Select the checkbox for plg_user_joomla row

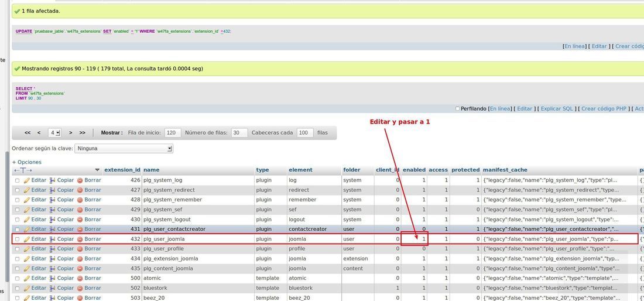17,239
